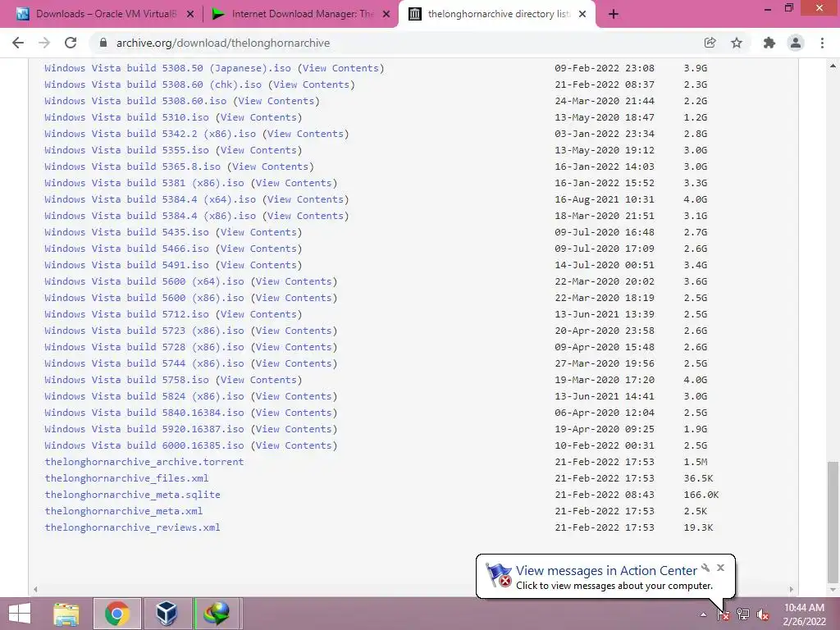The image size is (840, 630).
Task: Click the address bar URL
Action: coord(223,43)
